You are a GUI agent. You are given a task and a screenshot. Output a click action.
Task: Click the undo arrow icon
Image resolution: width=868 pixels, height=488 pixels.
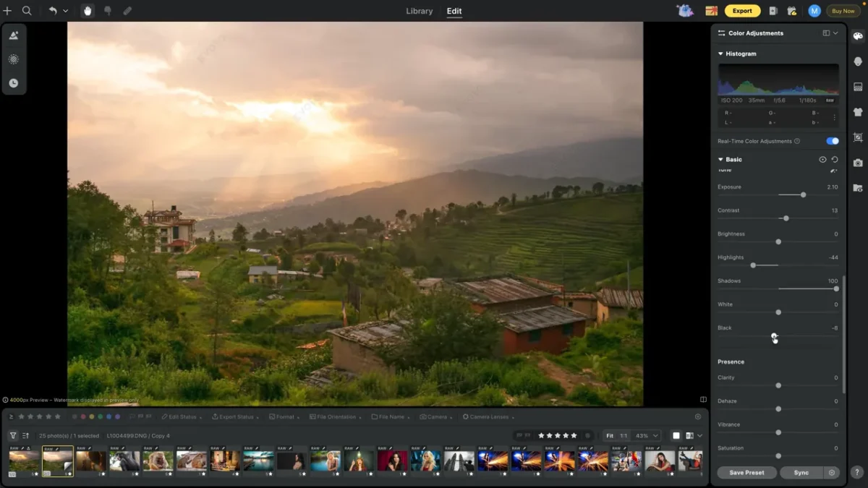[x=53, y=11]
